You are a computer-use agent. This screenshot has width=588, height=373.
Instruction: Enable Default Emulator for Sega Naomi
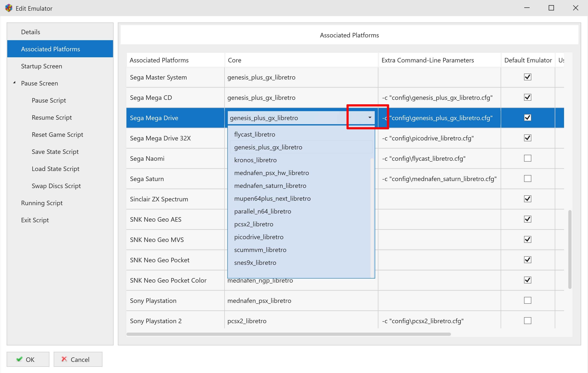tap(527, 158)
